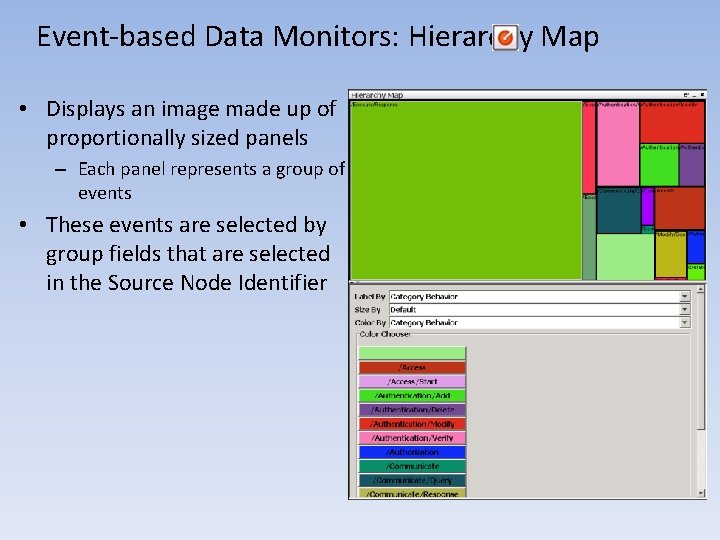
Task: Select the dark teal Communicate treemap panel
Action: 619,210
